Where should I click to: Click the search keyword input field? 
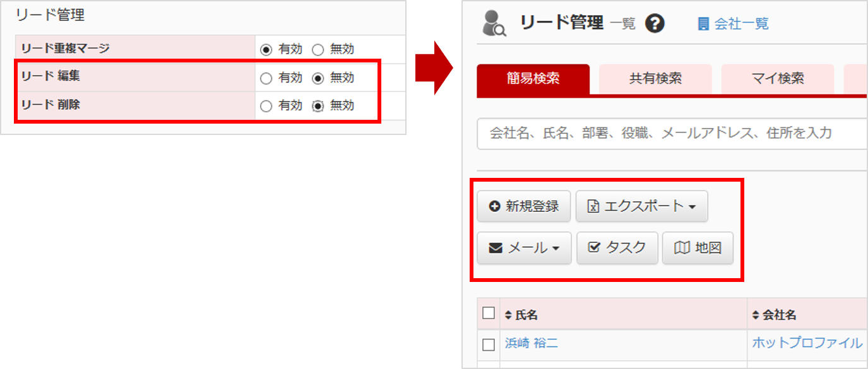tap(672, 134)
